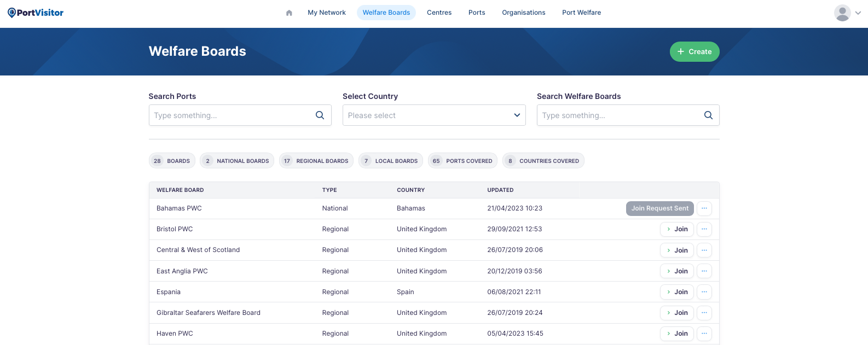Click the Welfare Boards page heading
Viewport: 868px width, 345px height.
click(198, 51)
